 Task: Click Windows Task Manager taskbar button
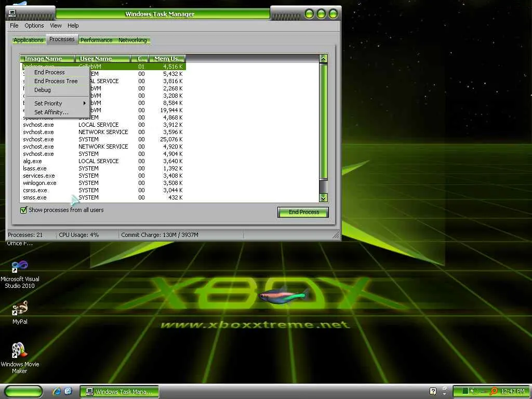(x=119, y=392)
